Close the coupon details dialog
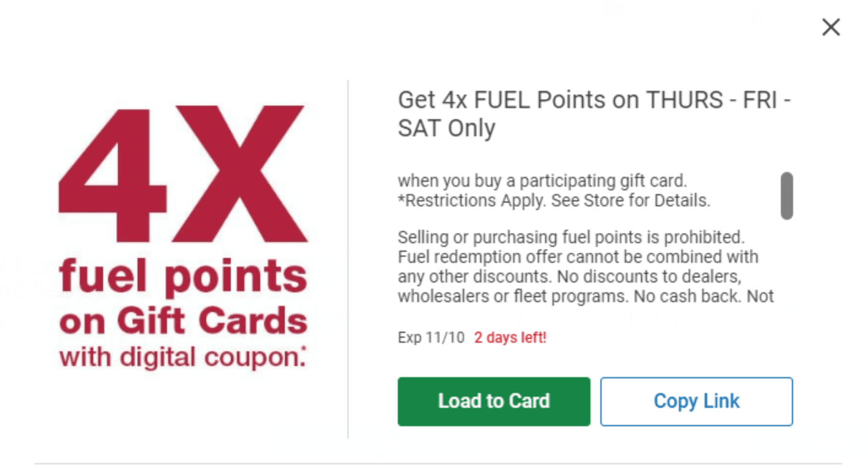Image resolution: width=868 pixels, height=468 pixels. [831, 27]
